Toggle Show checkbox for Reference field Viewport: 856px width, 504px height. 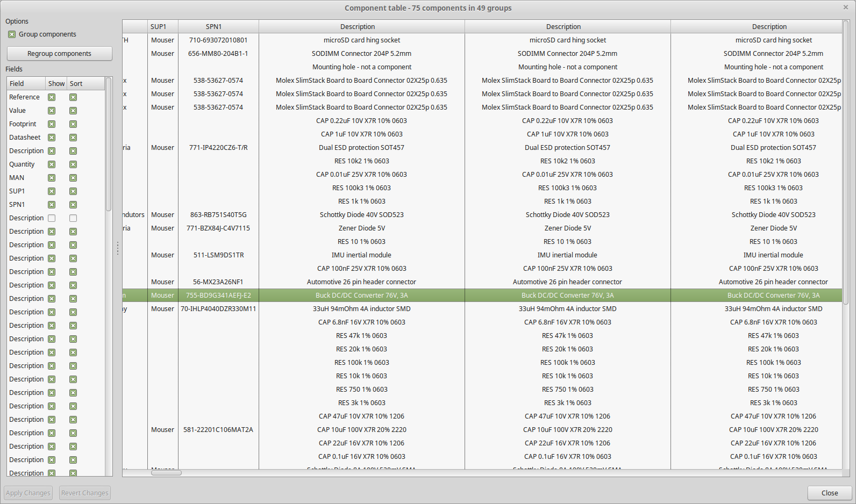tap(52, 97)
